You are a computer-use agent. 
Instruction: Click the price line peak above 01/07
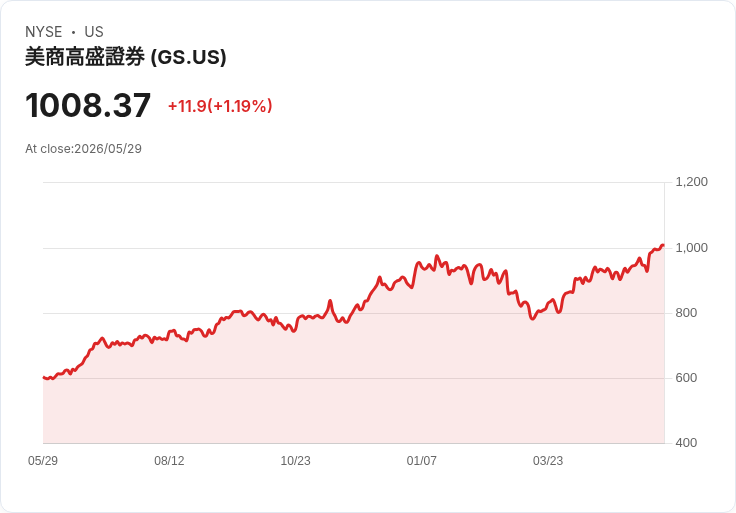437,256
